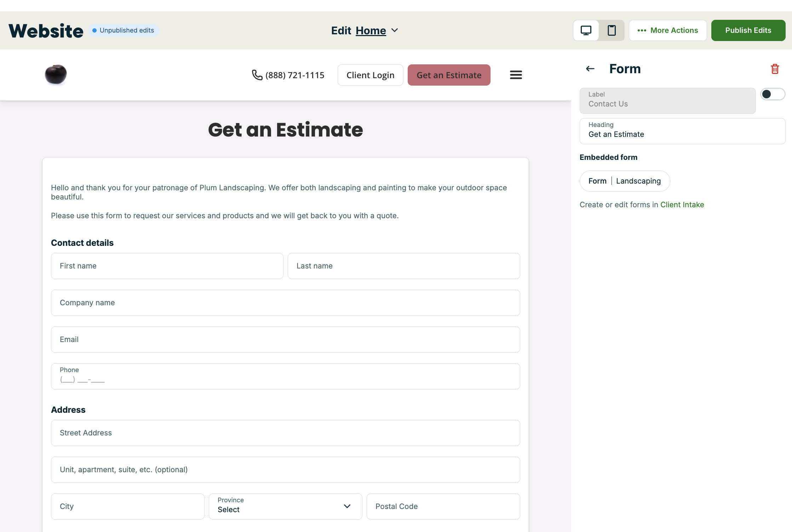Click the First name field
Image resolution: width=792 pixels, height=532 pixels.
tap(167, 266)
